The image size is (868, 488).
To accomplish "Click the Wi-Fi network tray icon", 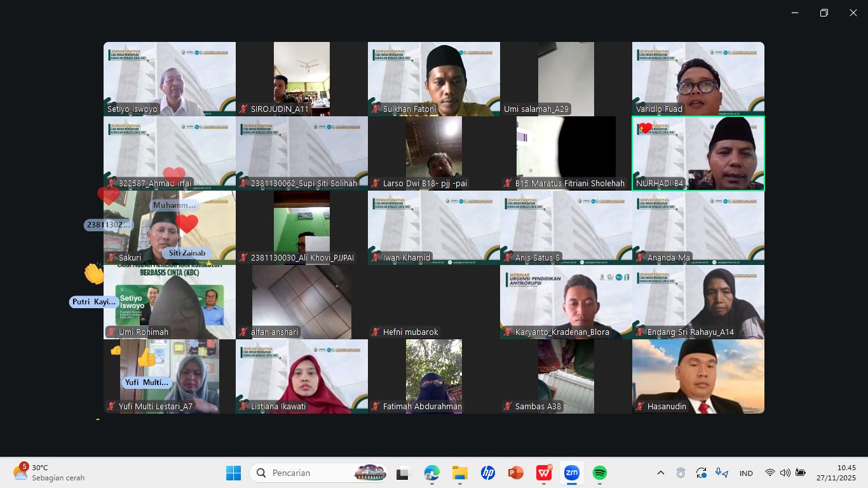I will (770, 473).
